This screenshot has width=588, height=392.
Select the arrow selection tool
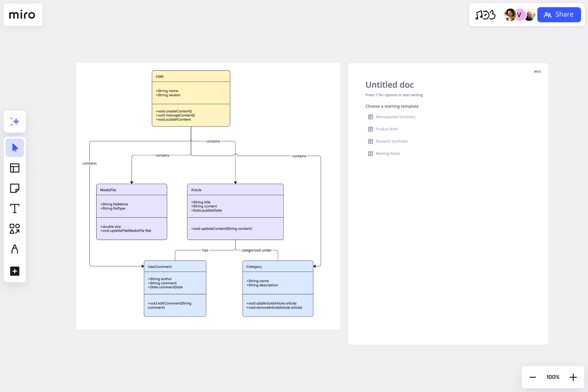point(15,147)
